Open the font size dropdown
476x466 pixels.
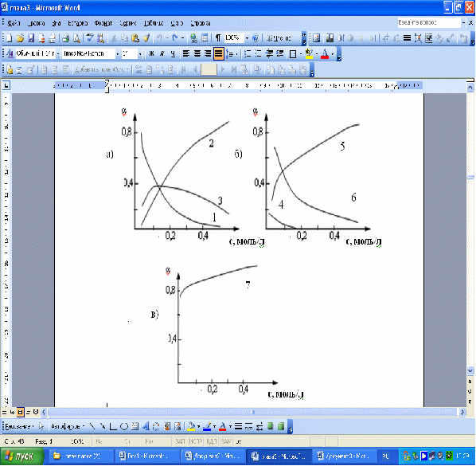(x=140, y=54)
